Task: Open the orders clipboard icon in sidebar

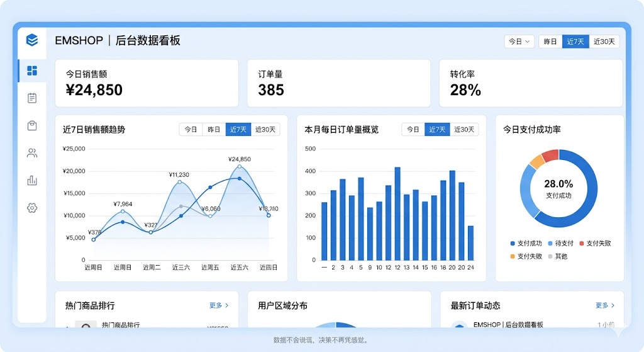Action: click(32, 98)
